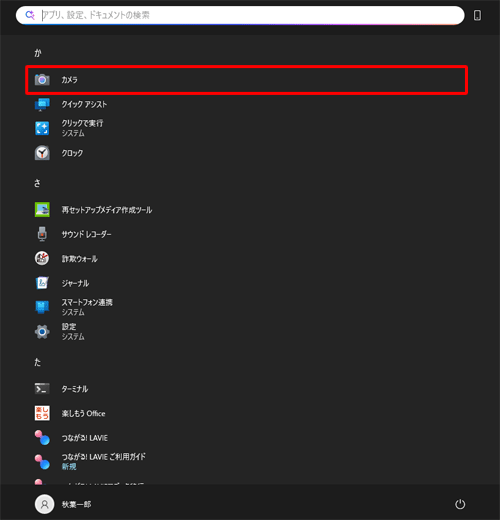Launch サウンド レコーダー icon
The height and width of the screenshot is (520, 500).
tap(42, 234)
